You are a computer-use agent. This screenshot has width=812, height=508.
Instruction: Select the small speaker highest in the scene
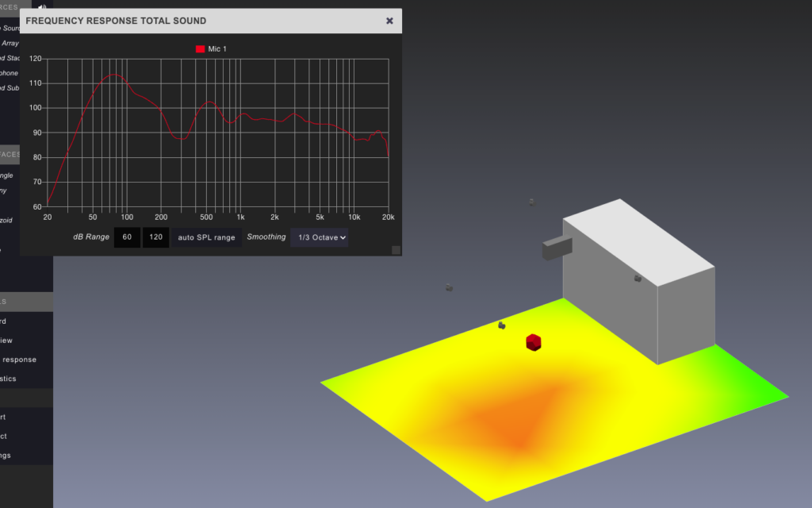click(531, 202)
